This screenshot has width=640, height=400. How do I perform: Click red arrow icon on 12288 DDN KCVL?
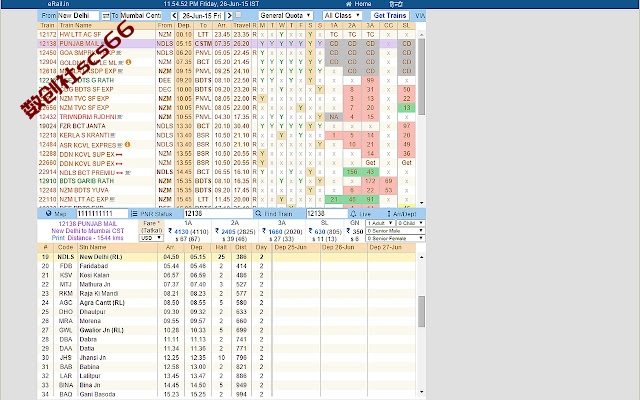tap(119, 154)
